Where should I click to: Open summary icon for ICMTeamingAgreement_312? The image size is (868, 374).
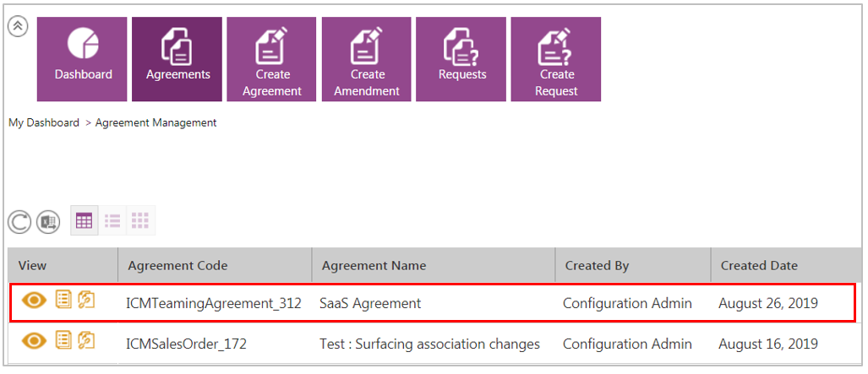63,300
